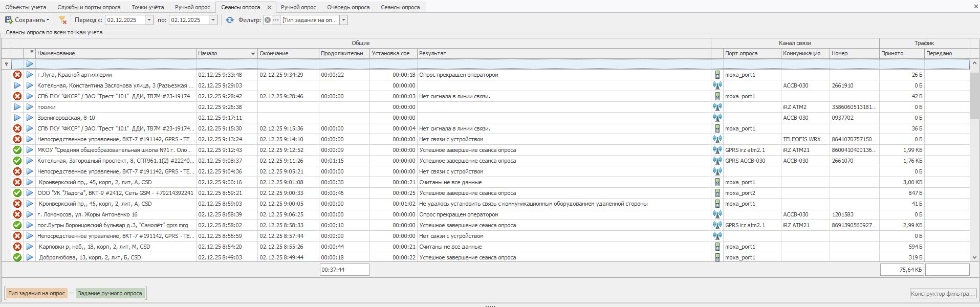Click the column filter icon beside Наименование header

(32, 52)
